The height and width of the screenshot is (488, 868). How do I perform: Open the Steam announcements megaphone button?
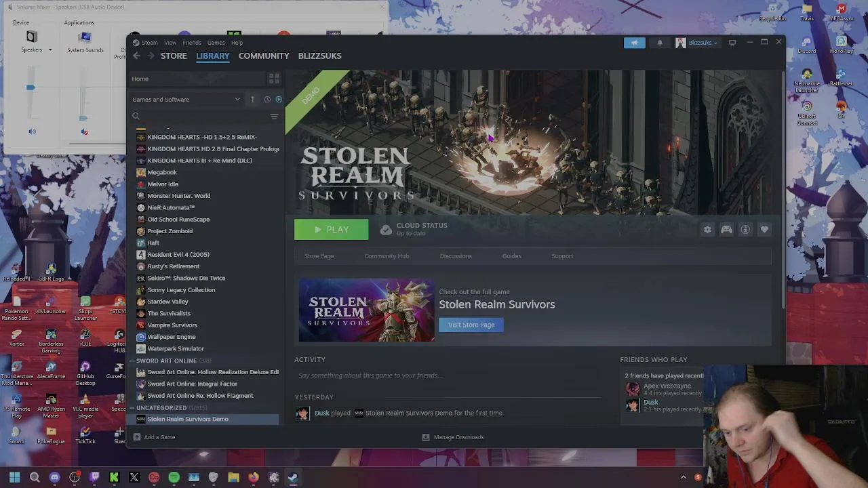pyautogui.click(x=634, y=43)
